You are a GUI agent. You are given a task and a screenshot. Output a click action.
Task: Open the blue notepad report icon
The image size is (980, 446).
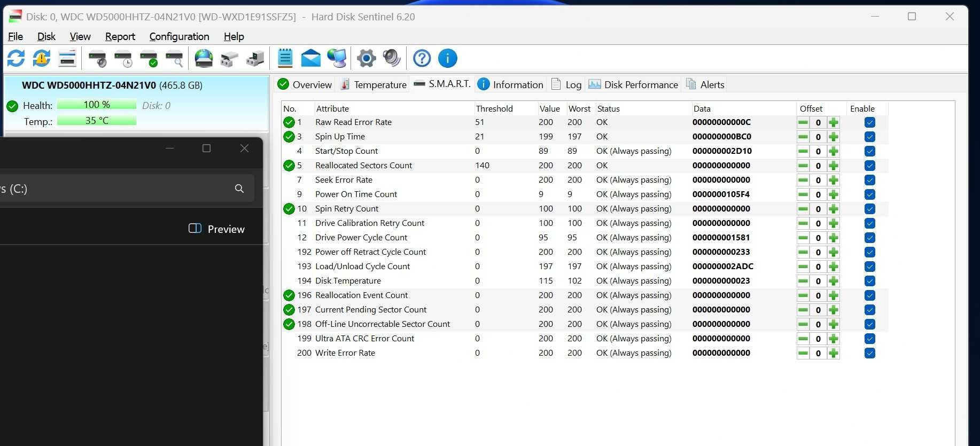[x=285, y=58]
